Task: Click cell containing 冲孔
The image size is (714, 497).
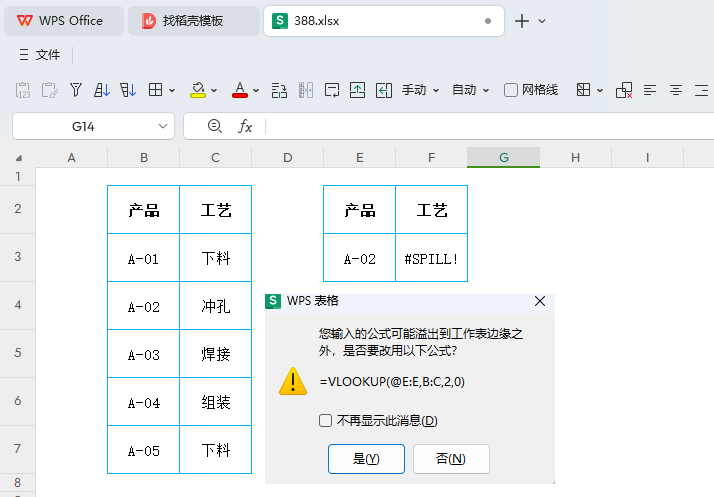Action: click(x=215, y=306)
